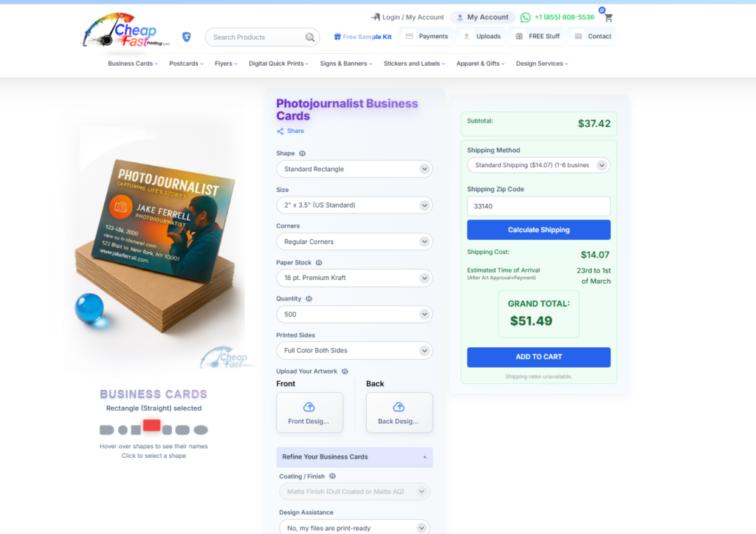Click the Paper Stock info icon
This screenshot has width=756, height=534.
[319, 263]
